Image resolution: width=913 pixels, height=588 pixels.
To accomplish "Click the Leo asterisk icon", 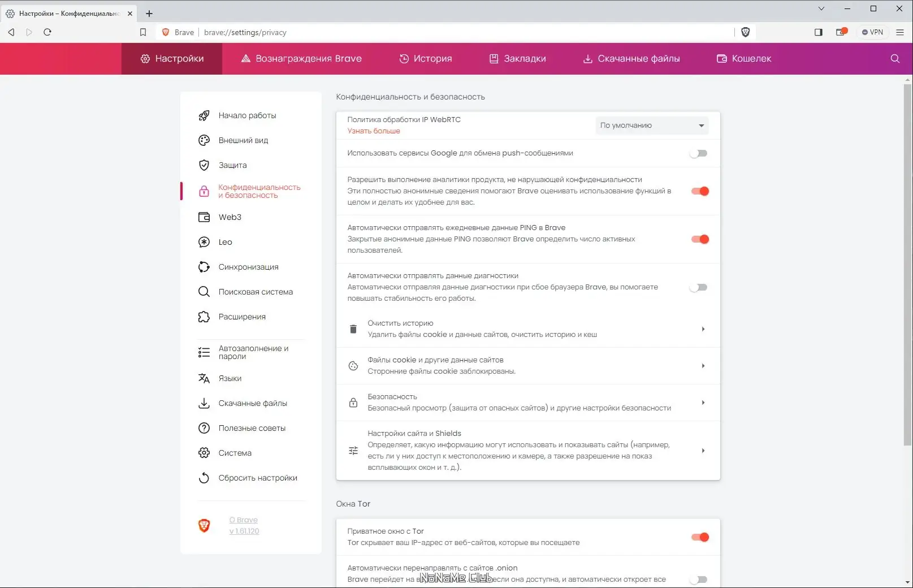I will pos(204,242).
